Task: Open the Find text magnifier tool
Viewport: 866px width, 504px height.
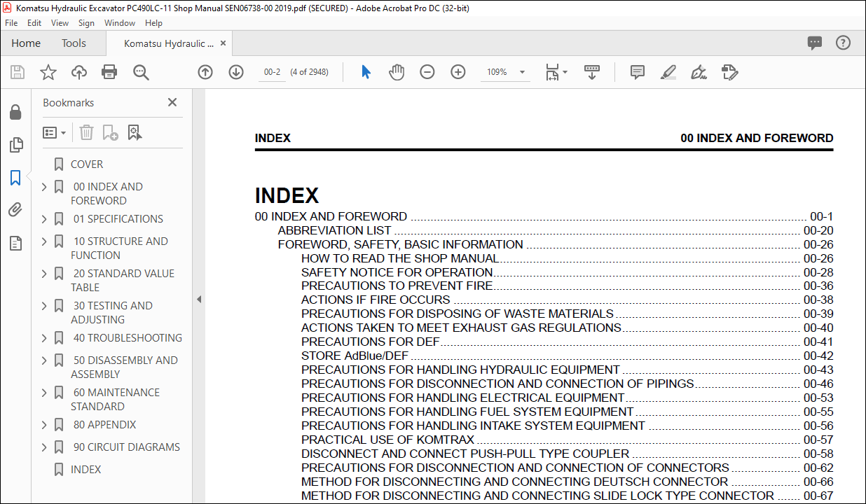Action: pos(141,72)
